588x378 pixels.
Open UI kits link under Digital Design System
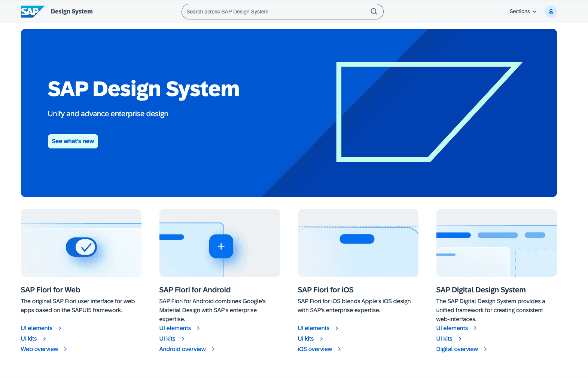click(x=444, y=339)
